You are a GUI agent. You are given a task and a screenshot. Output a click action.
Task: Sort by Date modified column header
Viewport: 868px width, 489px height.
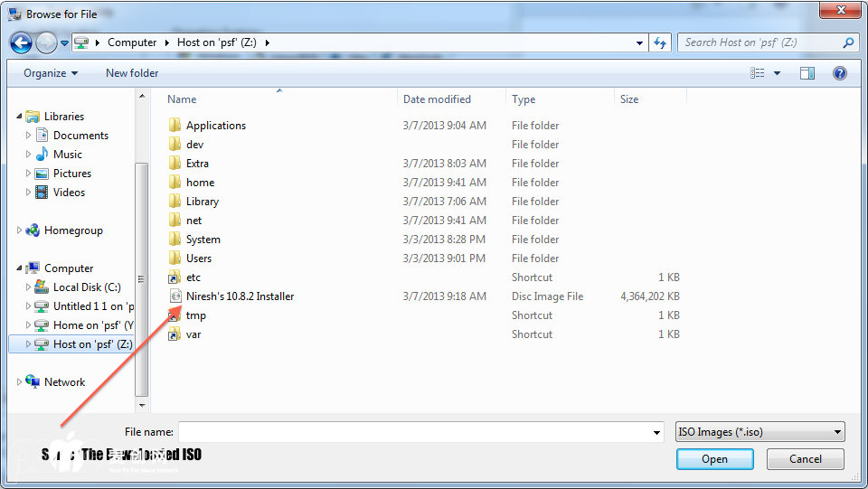(x=437, y=99)
